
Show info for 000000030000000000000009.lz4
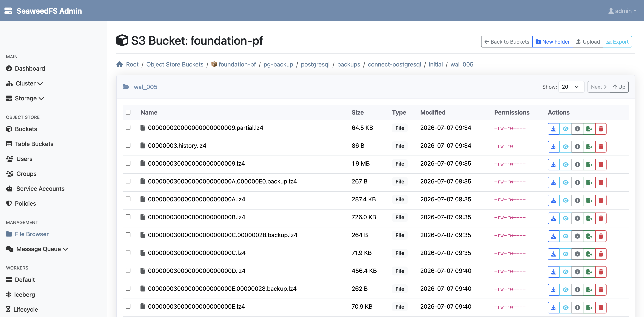[x=577, y=165]
